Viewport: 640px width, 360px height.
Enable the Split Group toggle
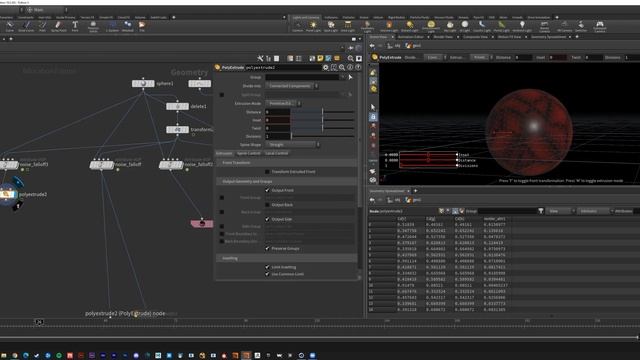(x=222, y=95)
